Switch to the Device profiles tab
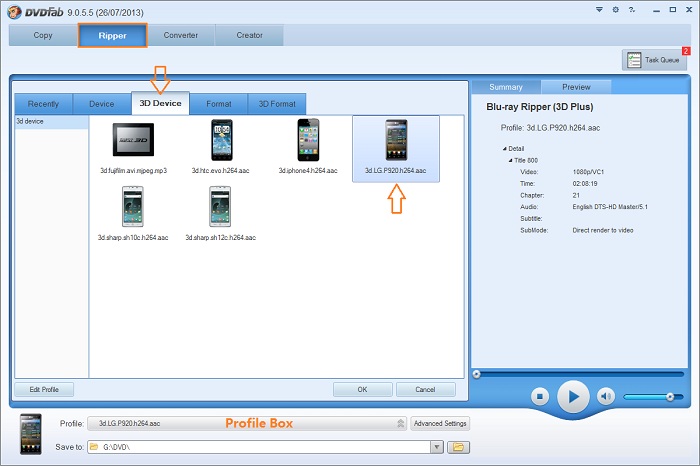The height and width of the screenshot is (466, 700). (x=102, y=104)
